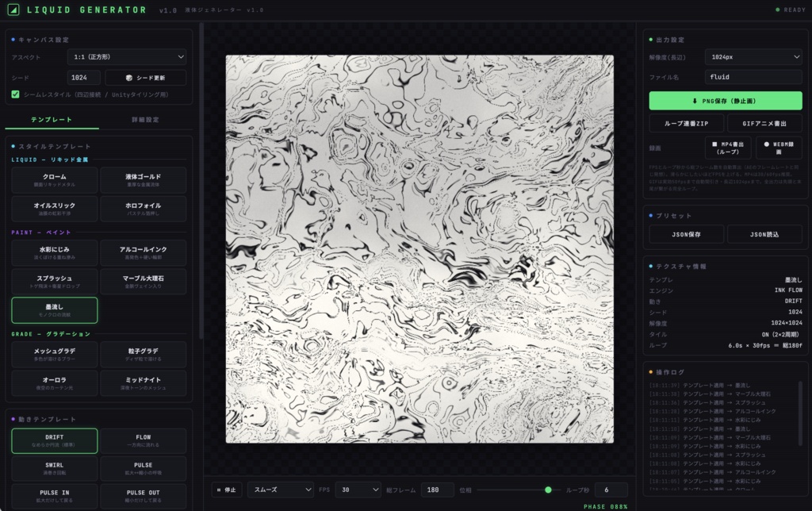Click the dice icon on シード更新 button
Image resolution: width=812 pixels, height=511 pixels.
129,78
